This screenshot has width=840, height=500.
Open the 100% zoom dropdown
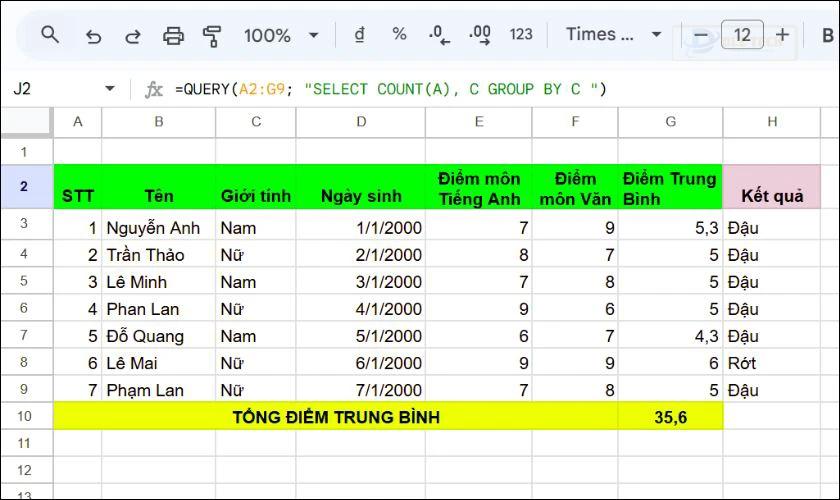click(x=281, y=36)
